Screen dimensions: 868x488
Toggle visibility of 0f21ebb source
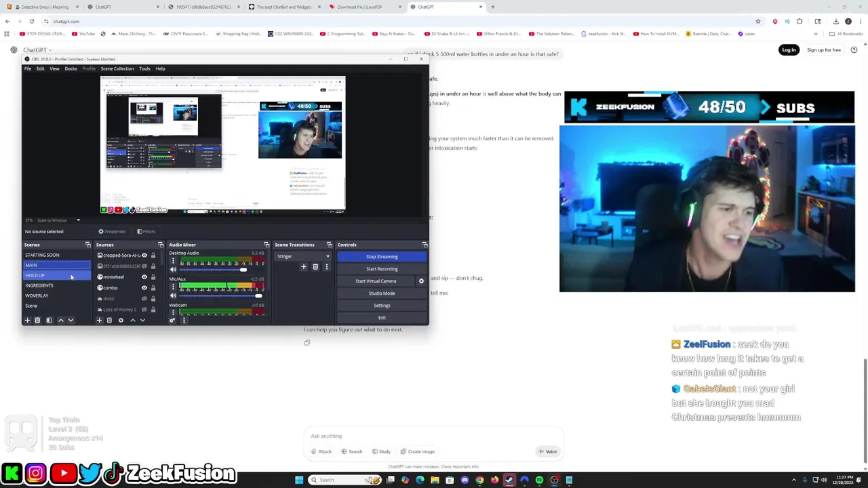tap(144, 266)
